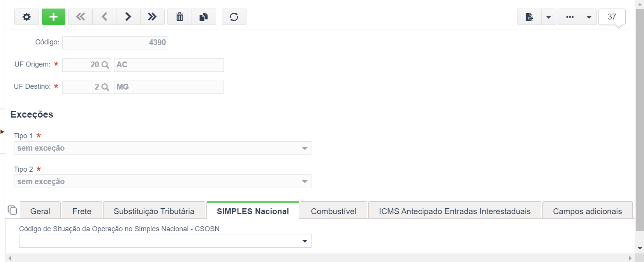The width and height of the screenshot is (644, 262).
Task: Jump to the first record
Action: (x=80, y=17)
